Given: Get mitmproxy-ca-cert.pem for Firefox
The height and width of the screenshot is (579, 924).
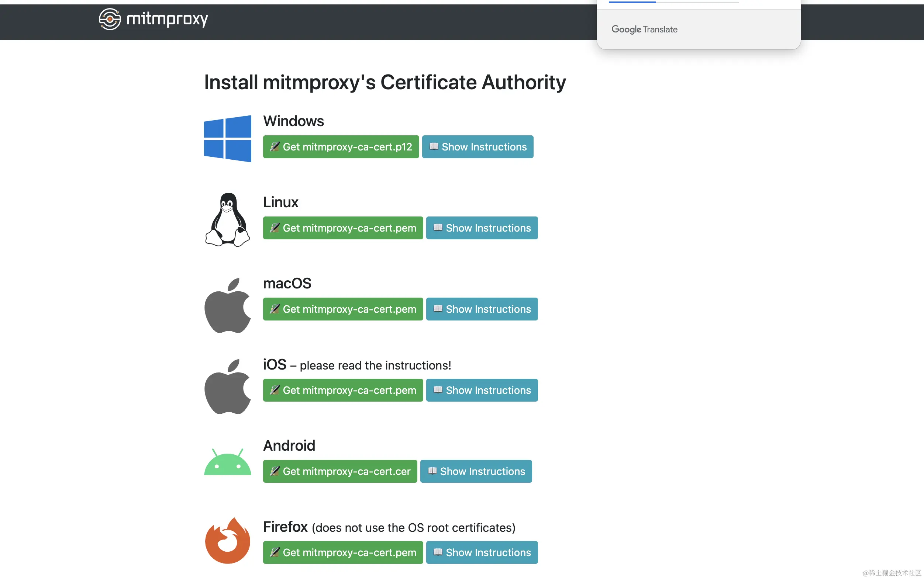Looking at the screenshot, I should click(343, 552).
